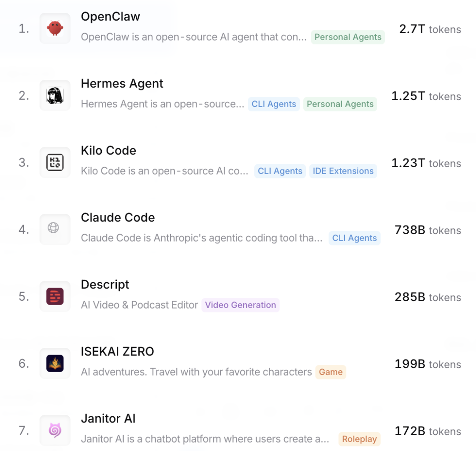Click Hermes Agent's CLI Agents tag
The image size is (476, 451).
(x=274, y=104)
